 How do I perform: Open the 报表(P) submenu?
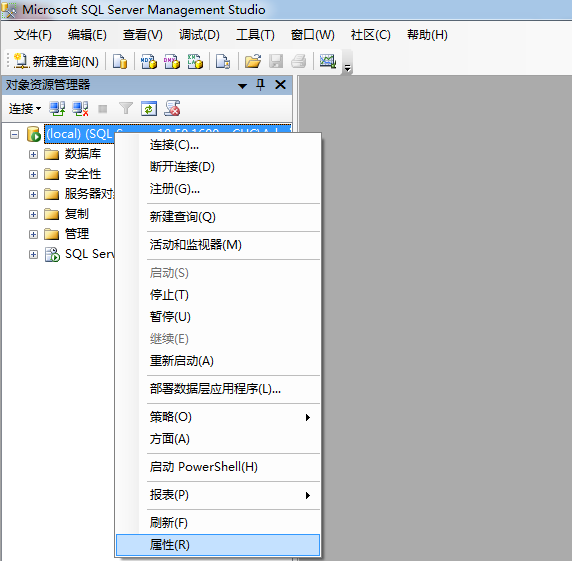click(218, 495)
